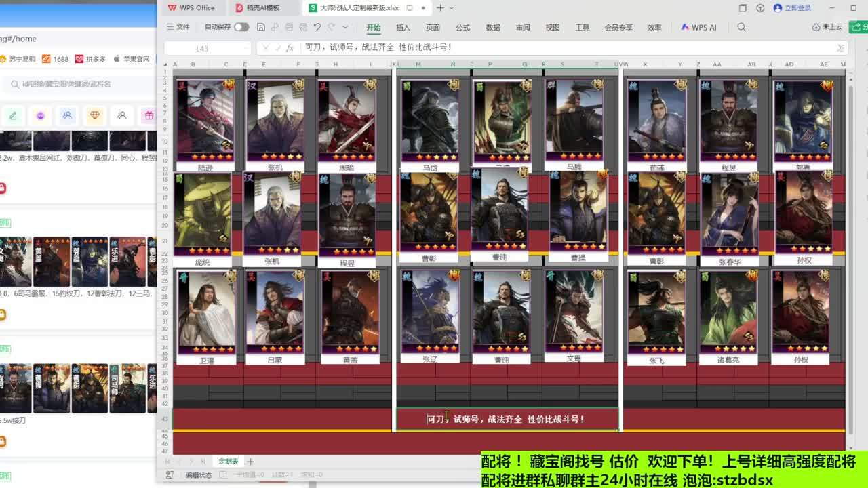The width and height of the screenshot is (868, 488).
Task: Click the print icon in quick toolbar
Action: 290,27
